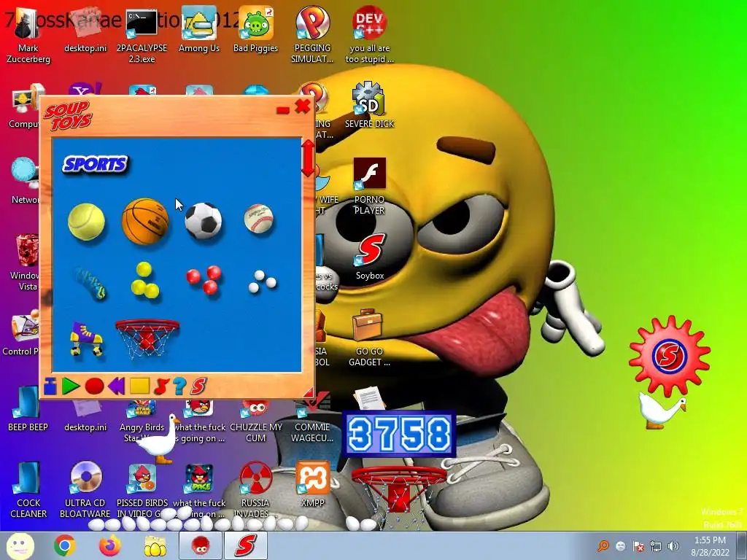Pick the tennis ball toy in Soup Toys
This screenshot has width=747, height=560.
click(86, 222)
